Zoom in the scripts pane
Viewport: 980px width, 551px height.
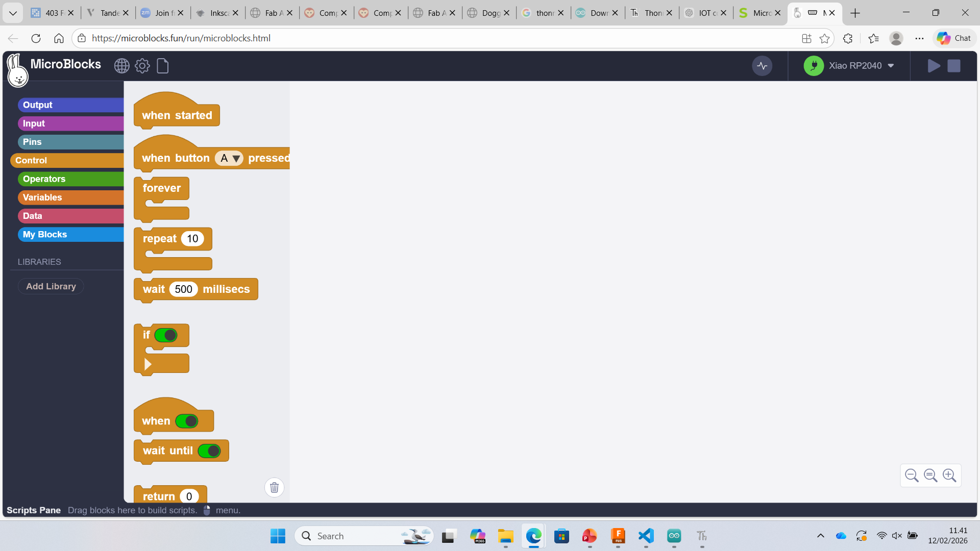(x=949, y=475)
